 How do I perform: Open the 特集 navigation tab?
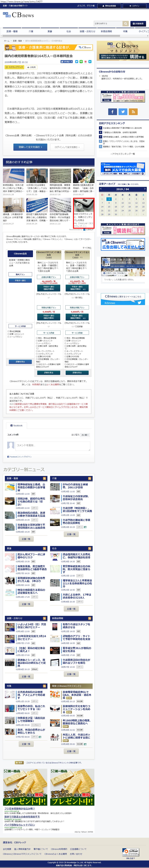[x=125, y=31]
